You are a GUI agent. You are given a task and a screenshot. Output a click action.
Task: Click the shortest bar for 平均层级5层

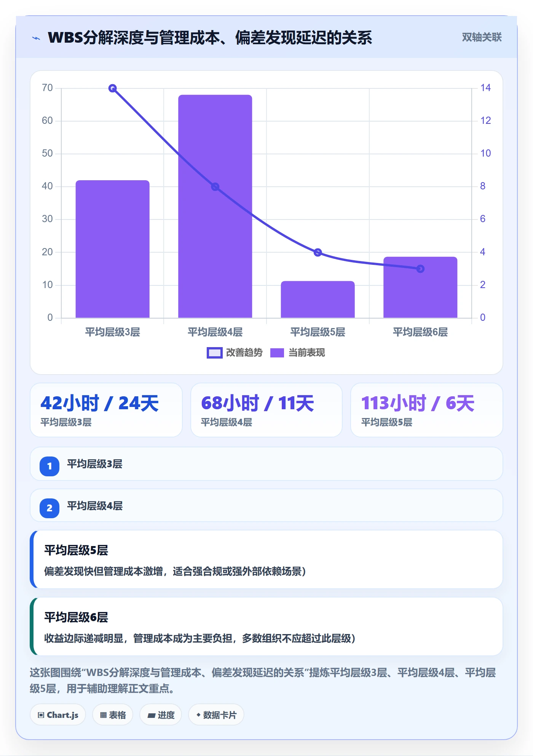(x=318, y=300)
